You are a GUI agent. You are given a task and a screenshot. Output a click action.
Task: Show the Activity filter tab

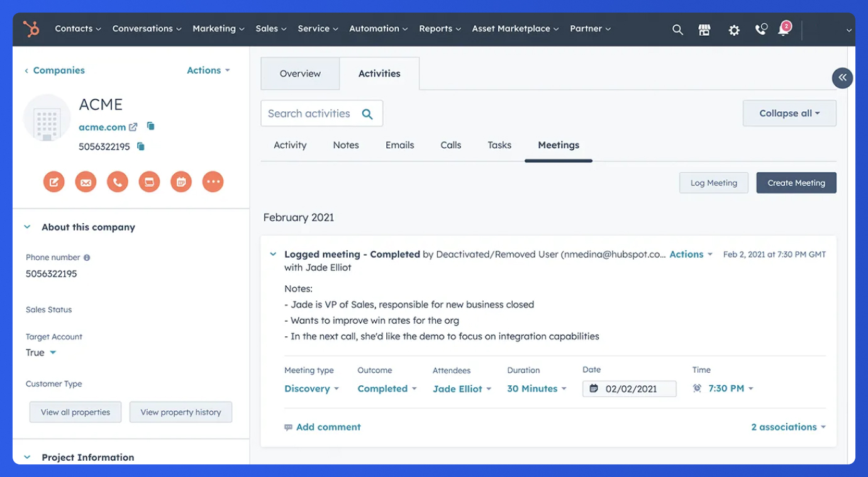click(x=290, y=145)
